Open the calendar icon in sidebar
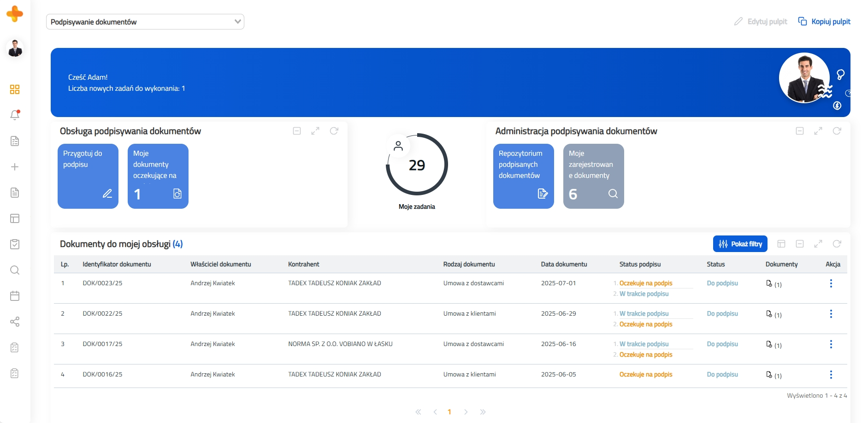Image resolution: width=868 pixels, height=423 pixels. (15, 296)
